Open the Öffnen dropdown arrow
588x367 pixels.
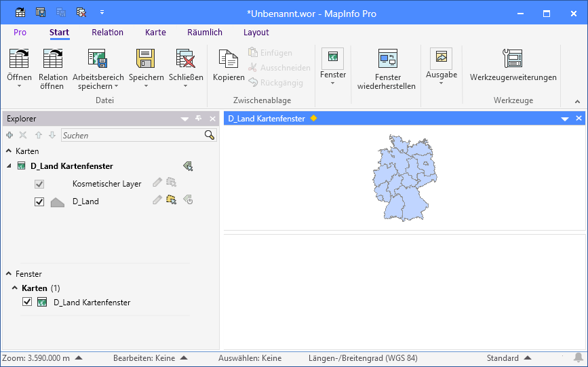pyautogui.click(x=19, y=86)
